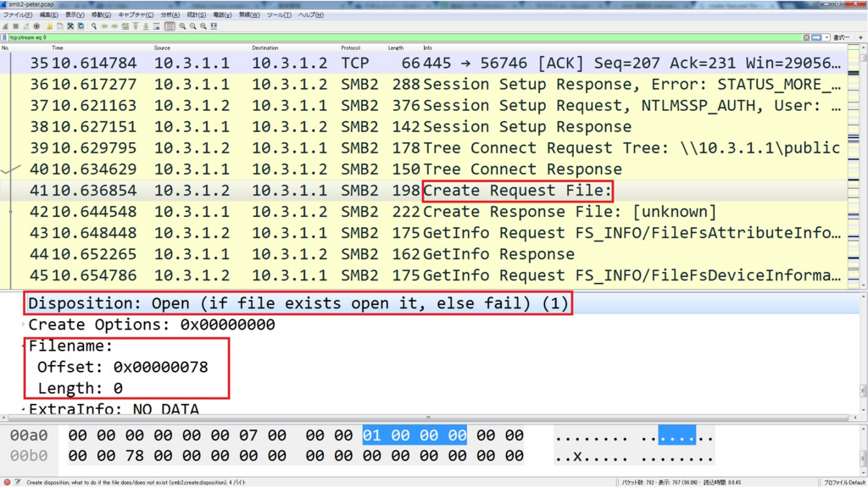Image resolution: width=868 pixels, height=488 pixels.
Task: Open the recent filters dropdown arrow
Action: pyautogui.click(x=827, y=37)
